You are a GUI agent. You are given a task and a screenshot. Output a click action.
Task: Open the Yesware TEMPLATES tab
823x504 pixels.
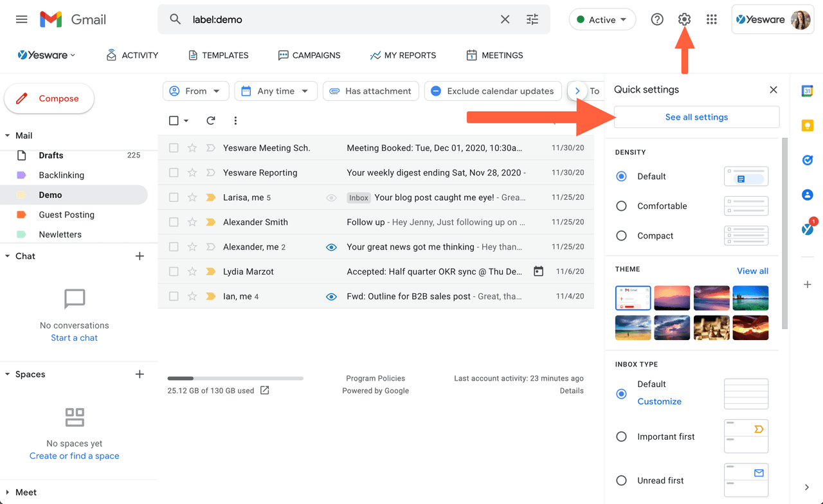pos(218,55)
